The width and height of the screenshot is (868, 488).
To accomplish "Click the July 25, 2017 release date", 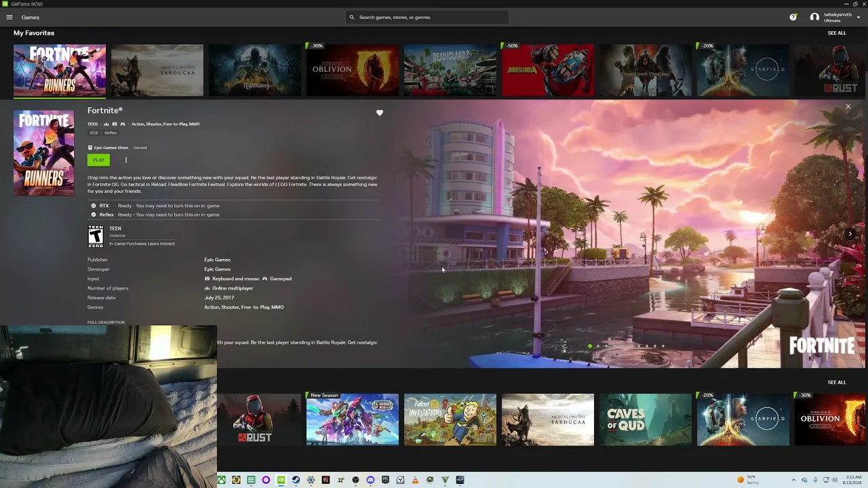I will pyautogui.click(x=219, y=298).
